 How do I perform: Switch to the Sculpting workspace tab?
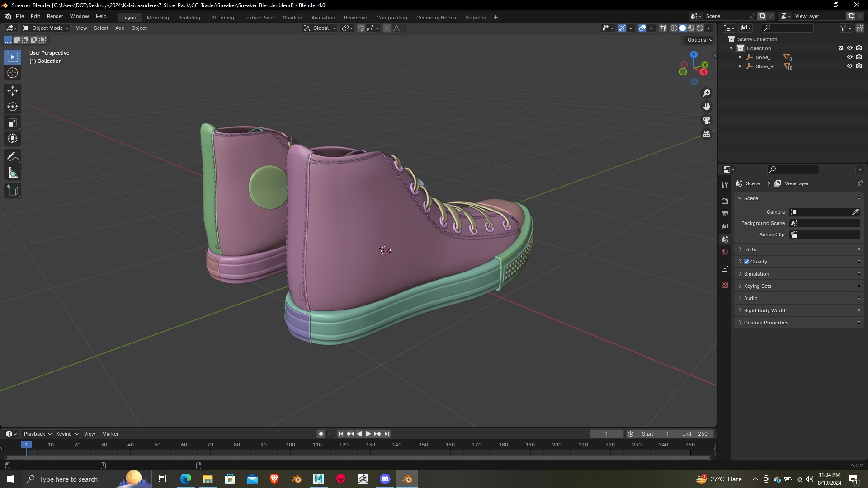189,18
